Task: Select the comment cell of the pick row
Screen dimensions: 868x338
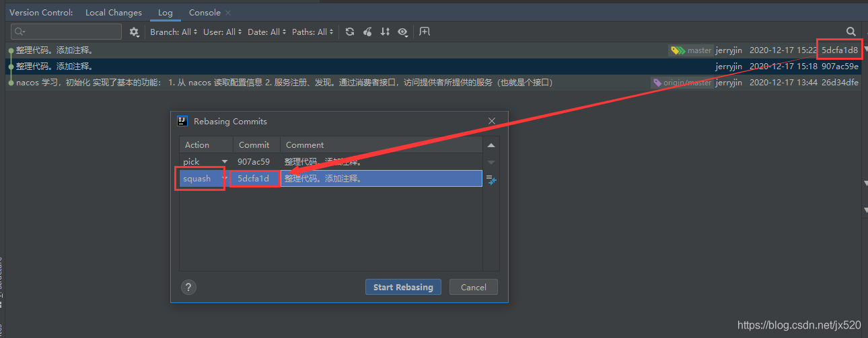Action: click(x=382, y=162)
